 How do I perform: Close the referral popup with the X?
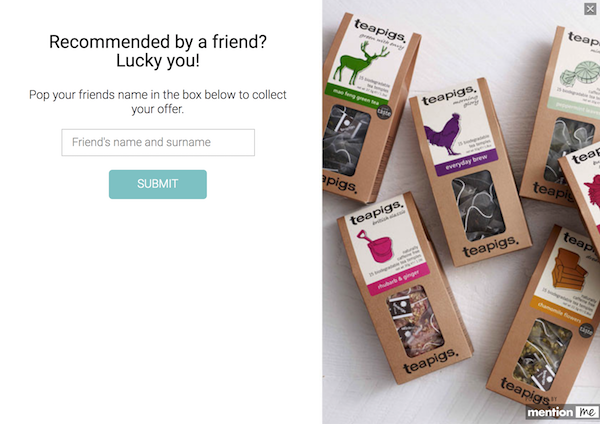pyautogui.click(x=590, y=9)
